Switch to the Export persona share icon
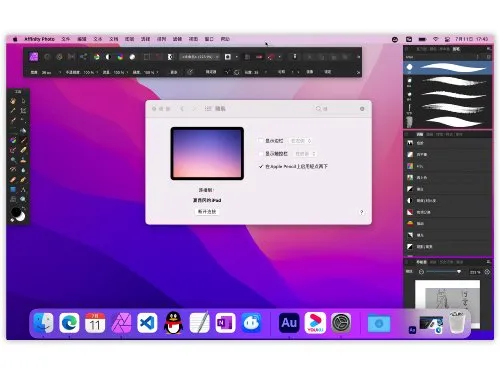 [83, 57]
